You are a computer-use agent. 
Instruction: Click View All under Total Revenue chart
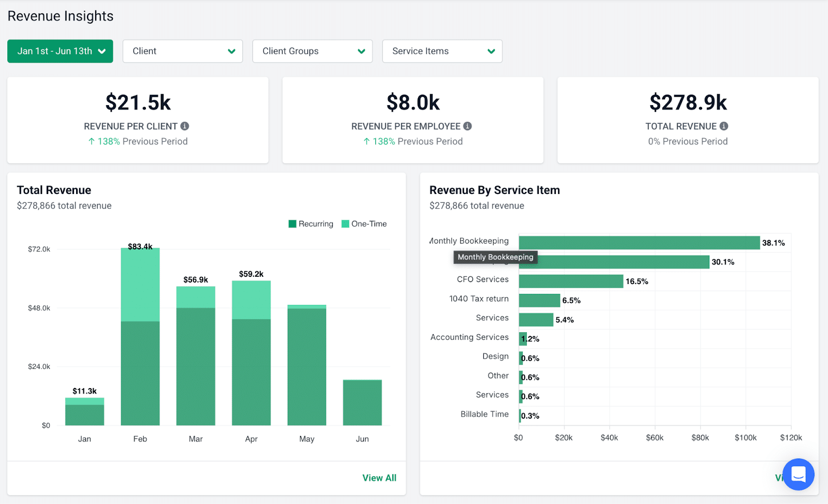(x=379, y=478)
